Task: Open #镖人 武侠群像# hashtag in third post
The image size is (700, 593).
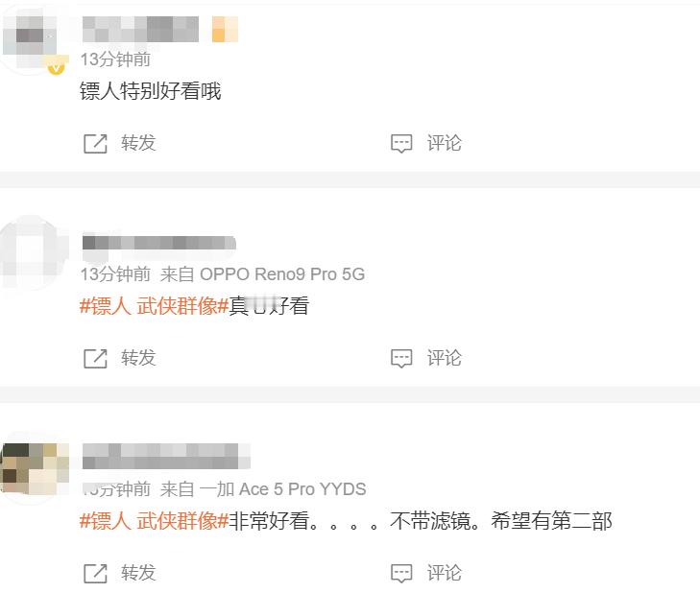Action: tap(154, 521)
